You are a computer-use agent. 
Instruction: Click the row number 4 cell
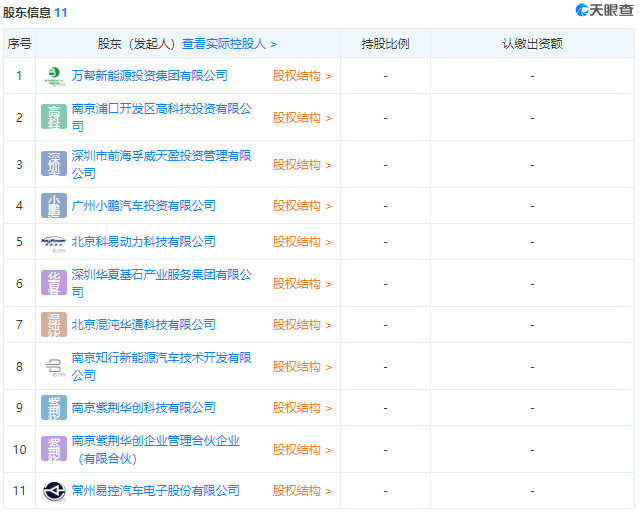click(x=19, y=206)
